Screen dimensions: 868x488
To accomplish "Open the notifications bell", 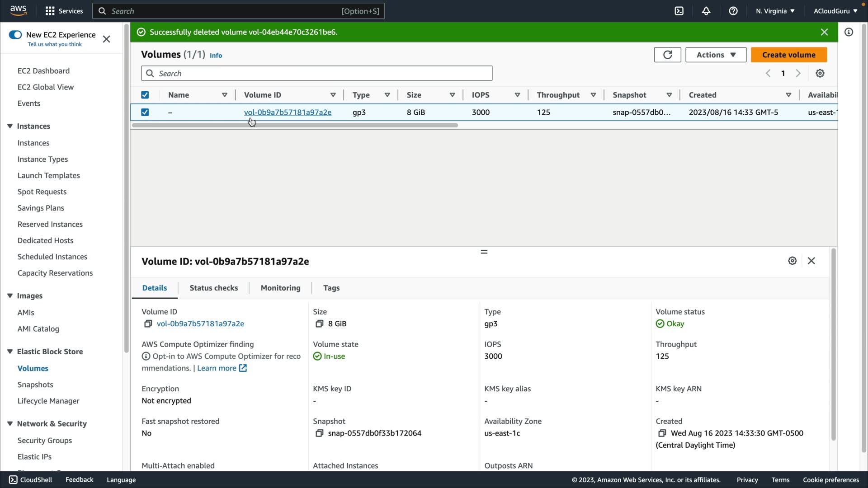I will tap(706, 11).
